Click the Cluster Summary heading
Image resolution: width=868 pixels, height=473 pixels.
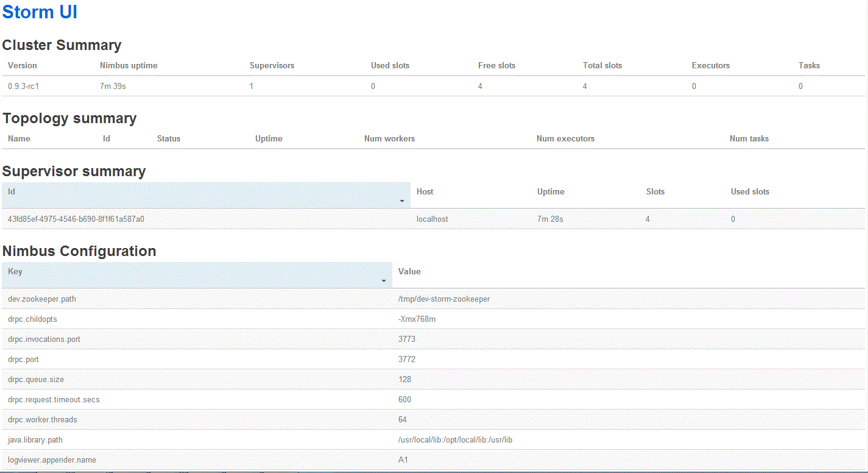62,45
